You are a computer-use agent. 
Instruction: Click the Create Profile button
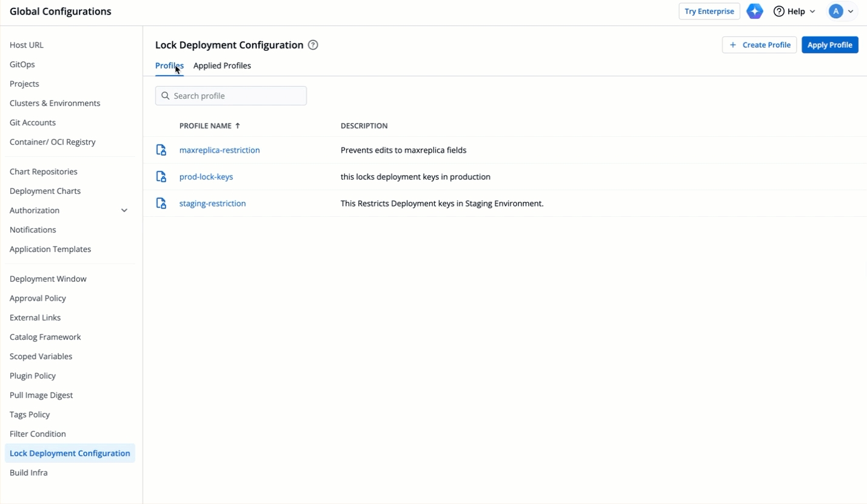click(x=759, y=45)
